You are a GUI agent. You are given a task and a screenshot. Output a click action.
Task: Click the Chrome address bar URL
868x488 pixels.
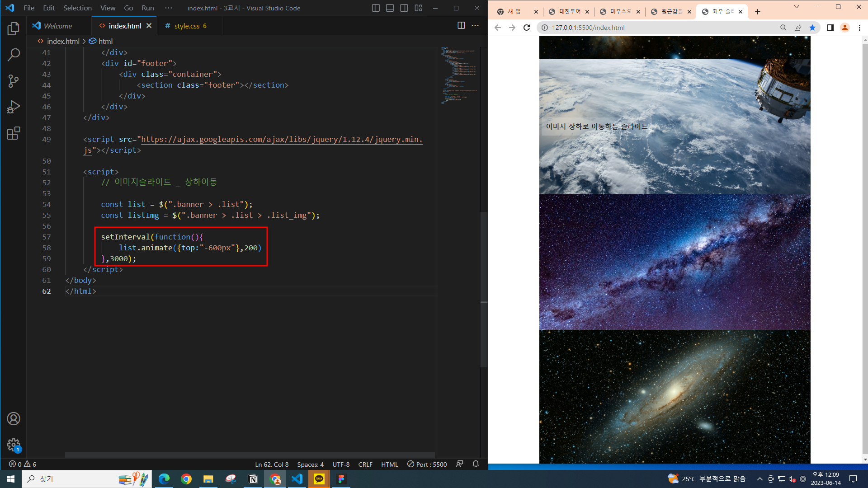click(588, 28)
